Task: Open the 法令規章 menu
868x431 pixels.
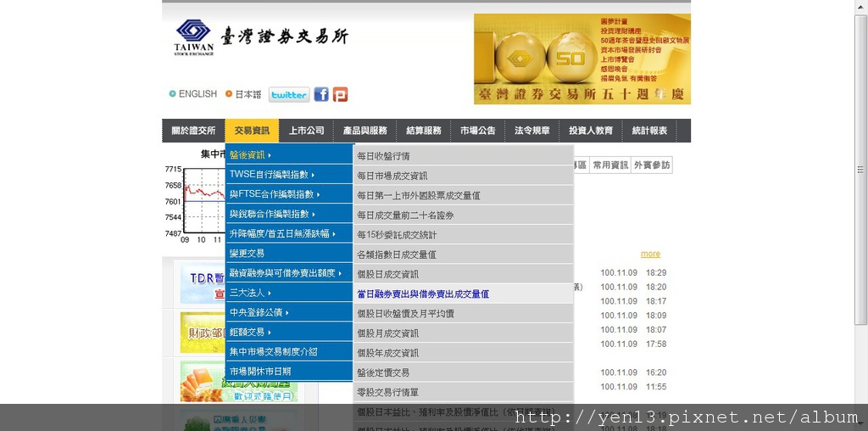Action: (x=532, y=131)
